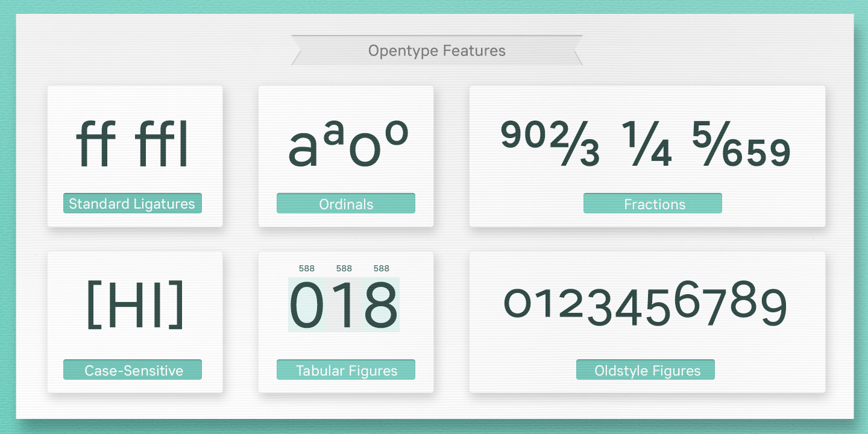Select the Tabular Figures label

click(346, 370)
